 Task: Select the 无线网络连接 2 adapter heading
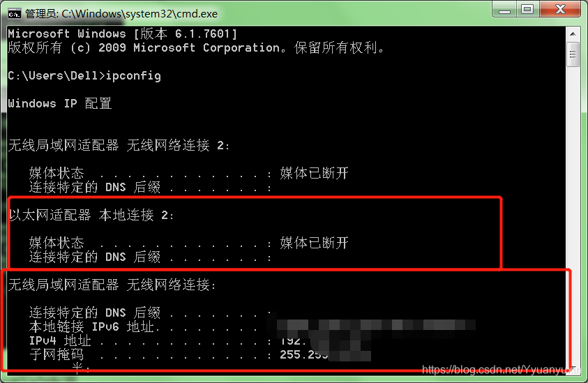[119, 145]
